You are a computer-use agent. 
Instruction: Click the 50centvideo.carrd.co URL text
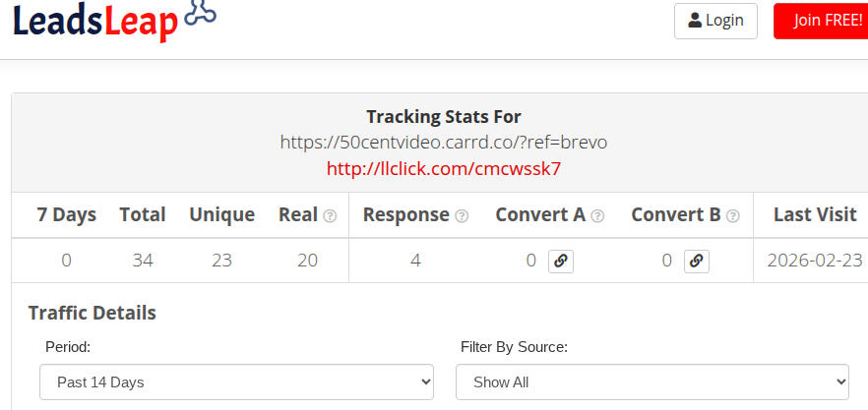coord(444,143)
